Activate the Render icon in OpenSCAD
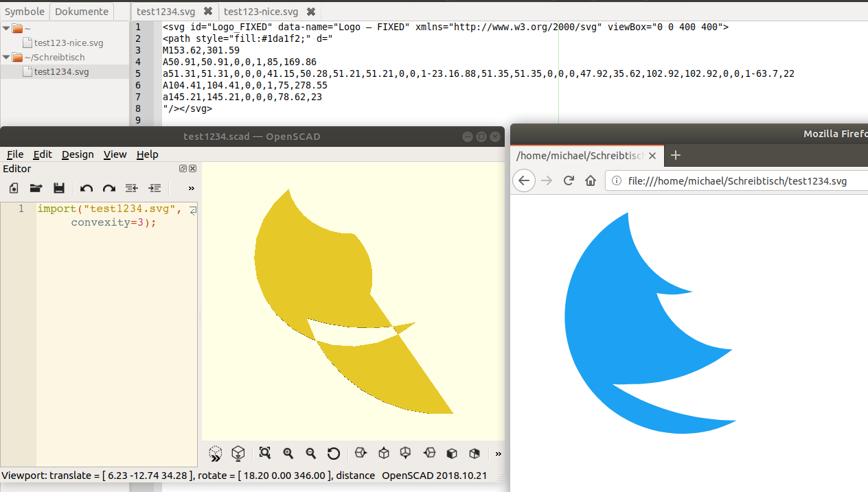The height and width of the screenshot is (492, 868). pyautogui.click(x=238, y=454)
